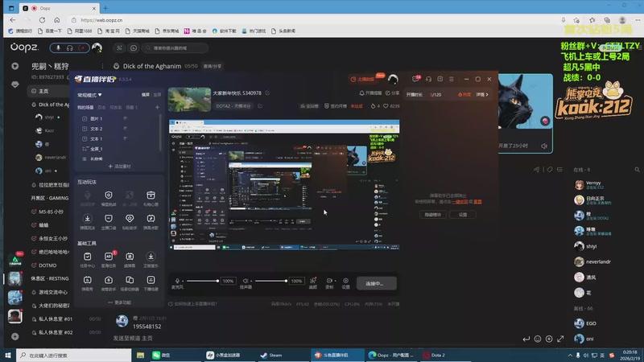The image size is (644, 362).
Task: Click the 隐藏模块 hide module button
Action: click(x=432, y=215)
